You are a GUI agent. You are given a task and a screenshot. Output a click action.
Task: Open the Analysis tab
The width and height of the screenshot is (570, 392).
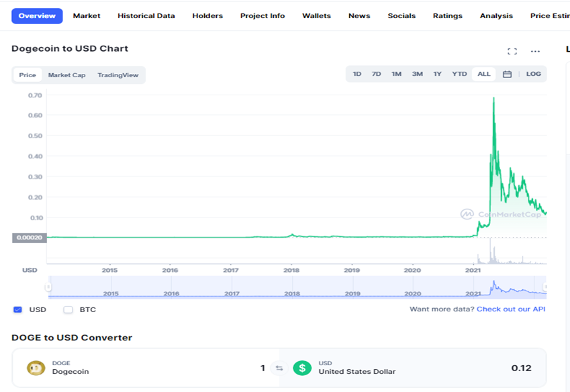pos(496,16)
